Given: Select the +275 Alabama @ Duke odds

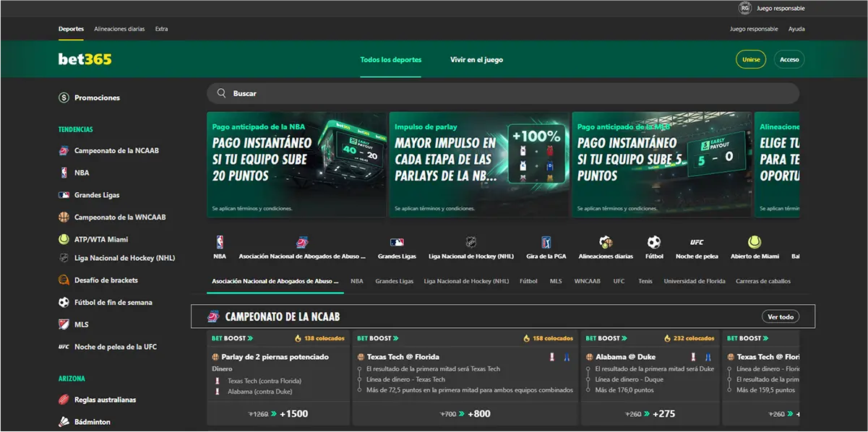Looking at the screenshot, I should pos(663,414).
